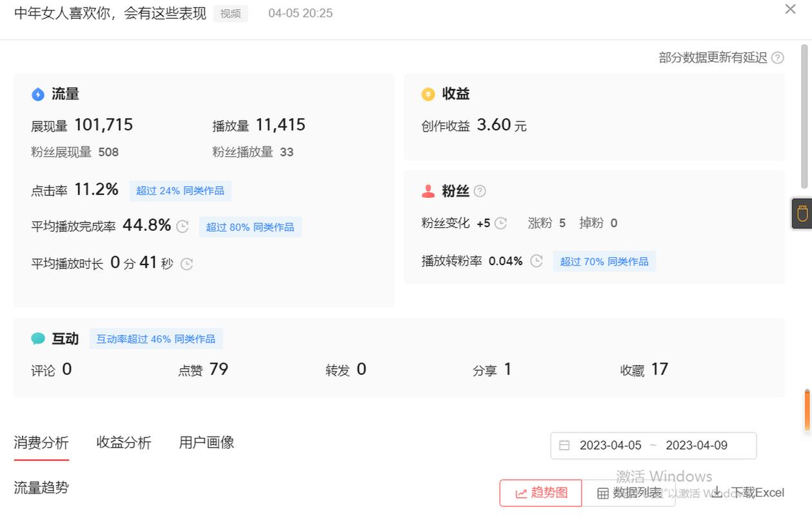Select the 趋势图 chart view button

pyautogui.click(x=540, y=493)
